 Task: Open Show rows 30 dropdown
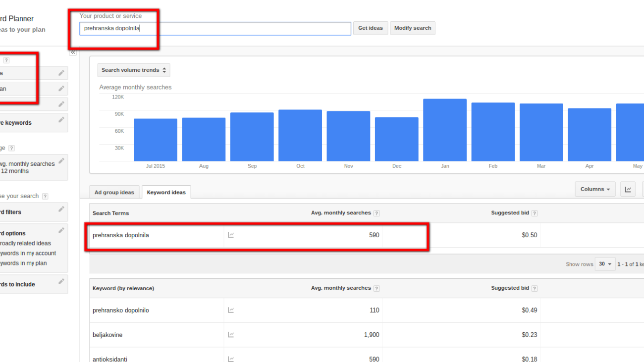coord(605,264)
